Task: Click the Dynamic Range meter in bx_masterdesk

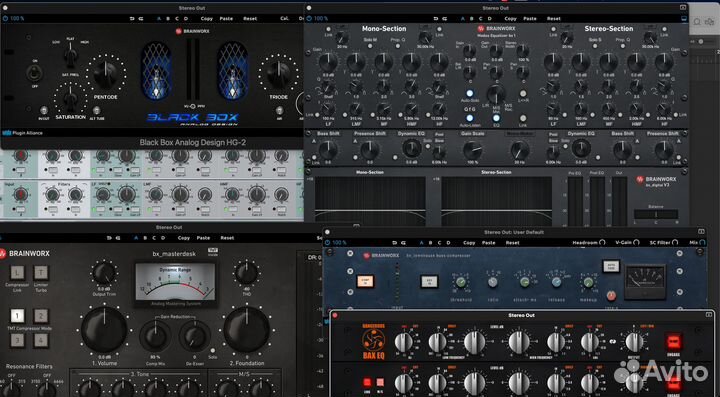Action: pyautogui.click(x=174, y=282)
